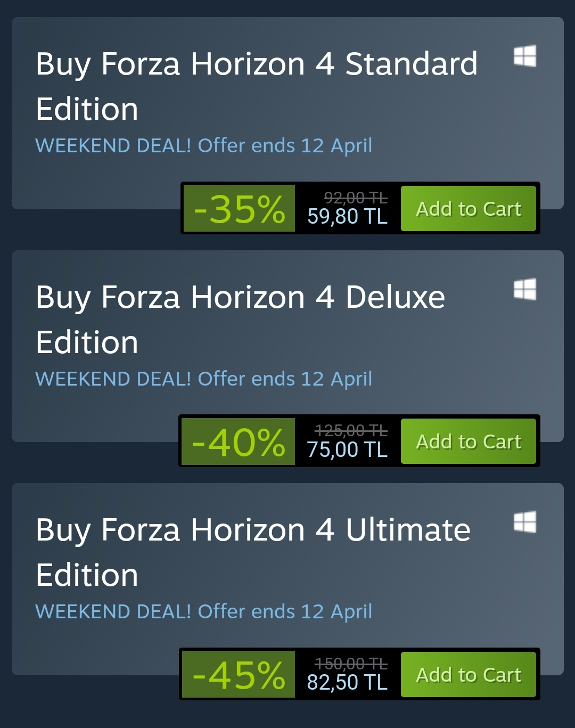Open the Forza Horizon 4 Deluxe Edition title
The image size is (575, 728).
point(240,319)
